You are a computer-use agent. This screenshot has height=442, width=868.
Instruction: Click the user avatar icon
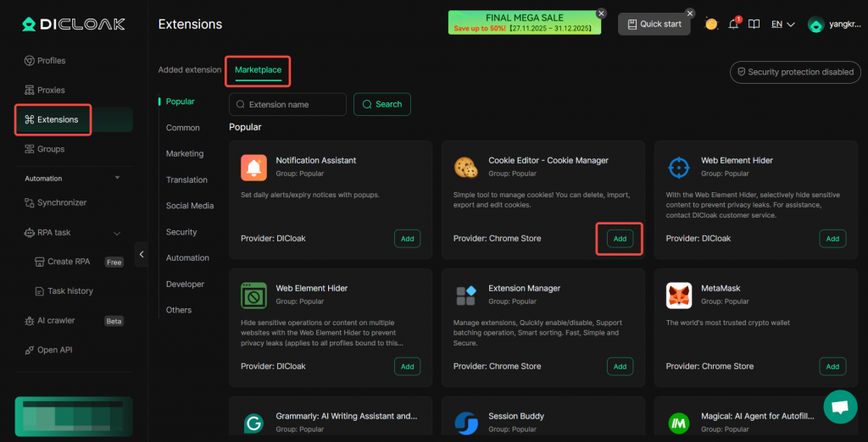tap(816, 25)
